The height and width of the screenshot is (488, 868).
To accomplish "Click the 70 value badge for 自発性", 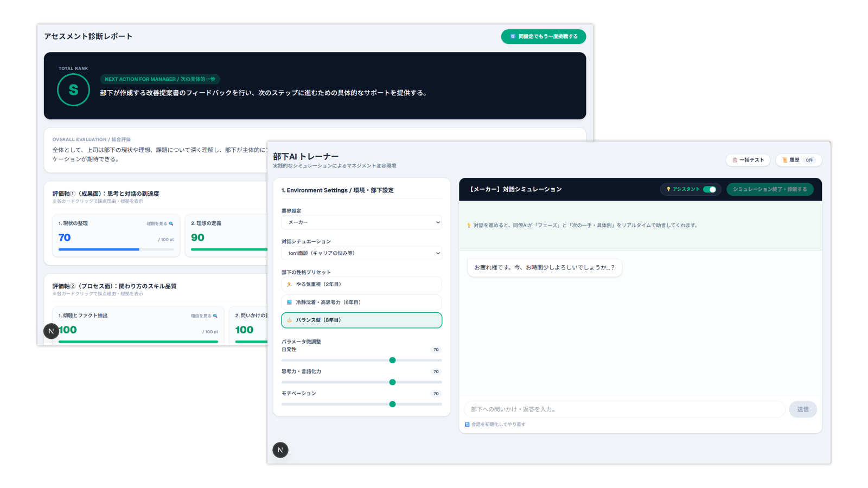I will [436, 350].
